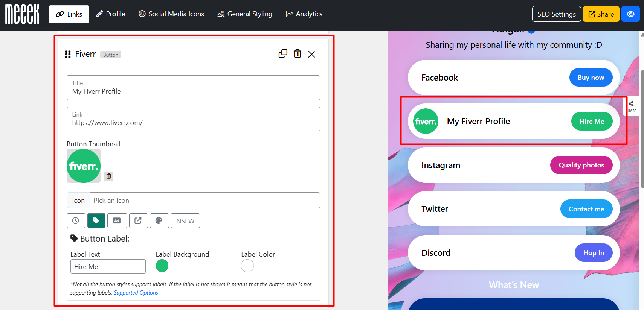Click the What's New heading
The width and height of the screenshot is (644, 310).
pos(514,285)
